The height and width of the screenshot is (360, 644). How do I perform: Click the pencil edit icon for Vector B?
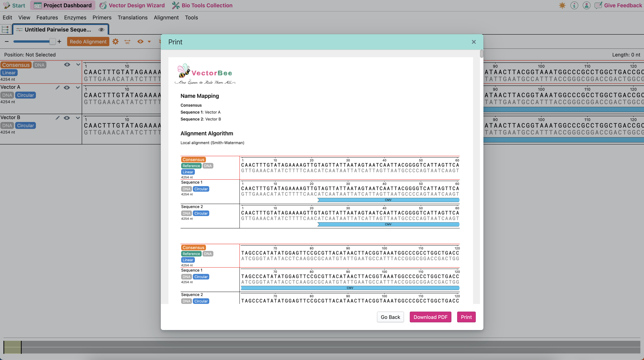58,118
